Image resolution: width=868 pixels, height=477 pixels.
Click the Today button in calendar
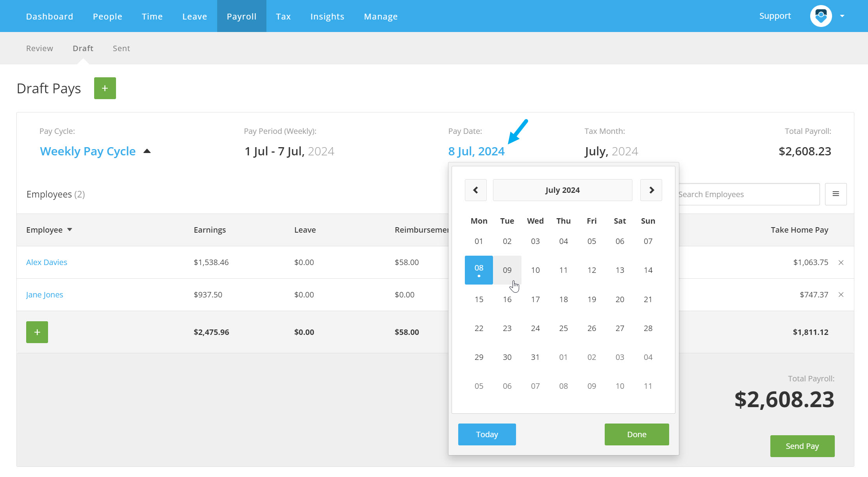coord(487,434)
